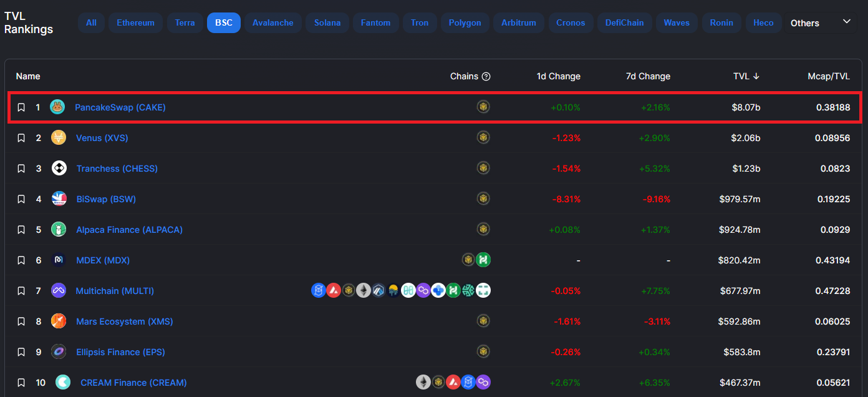Select the Ethereum chain tab
This screenshot has width=868, height=397.
coord(135,23)
